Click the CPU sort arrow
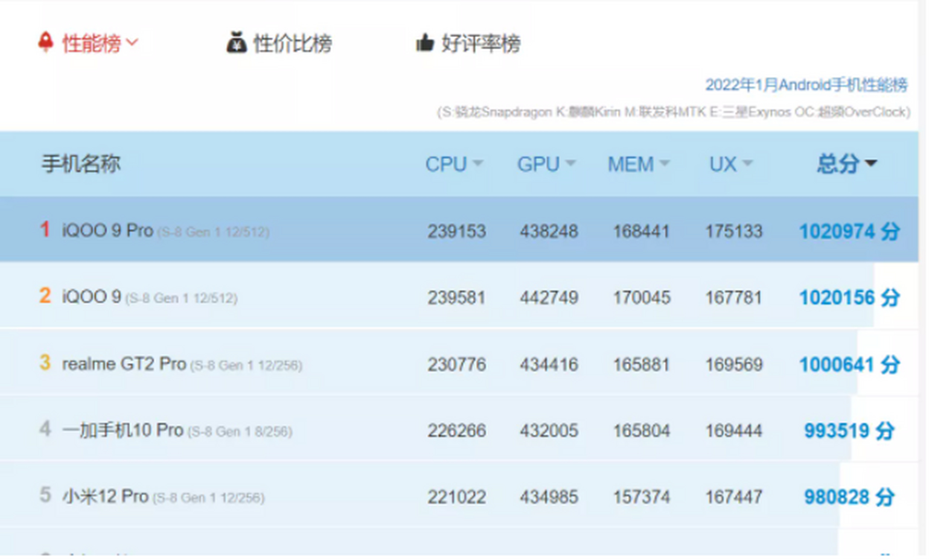 [478, 163]
